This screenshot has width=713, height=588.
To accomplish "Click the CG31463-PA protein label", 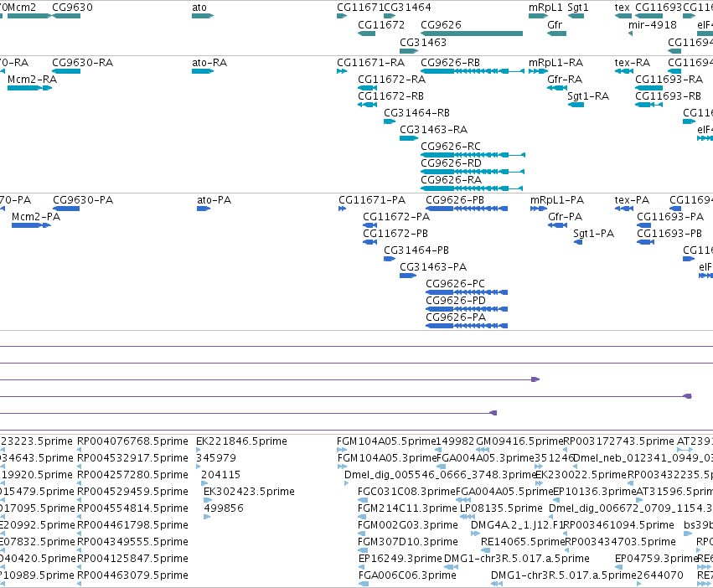I will [433, 267].
